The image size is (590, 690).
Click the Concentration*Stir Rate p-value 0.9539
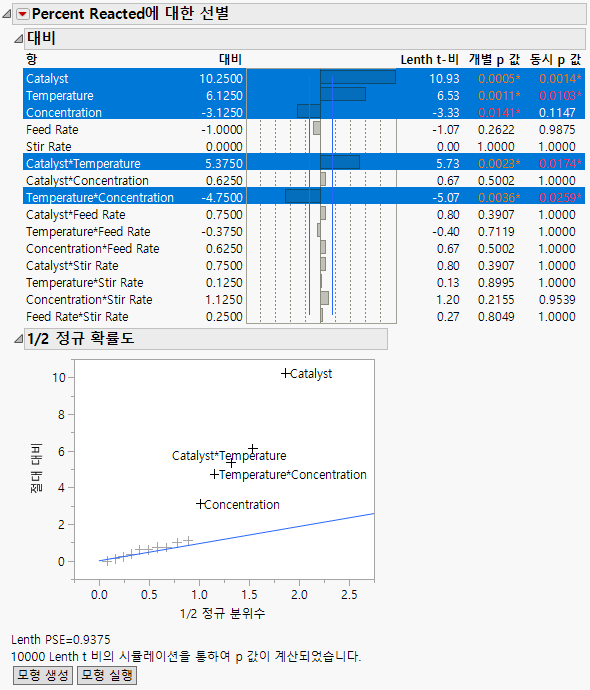pos(557,300)
